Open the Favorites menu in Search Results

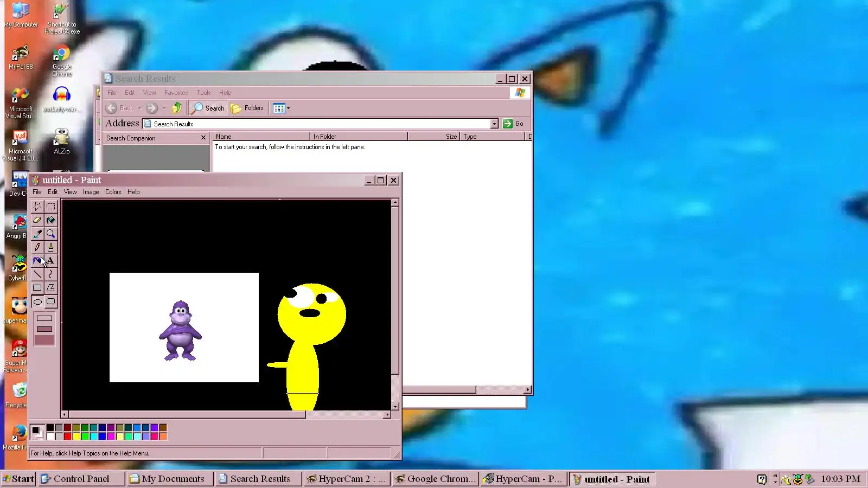pos(176,93)
